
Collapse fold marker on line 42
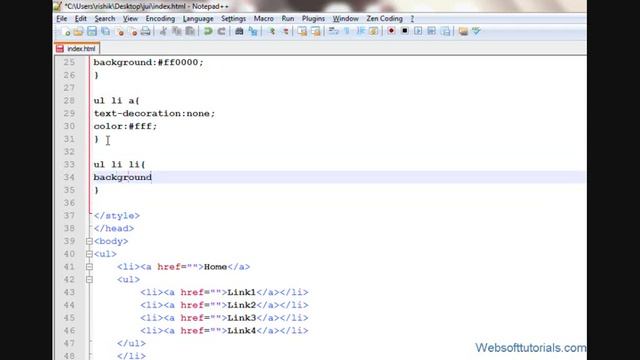89,280
